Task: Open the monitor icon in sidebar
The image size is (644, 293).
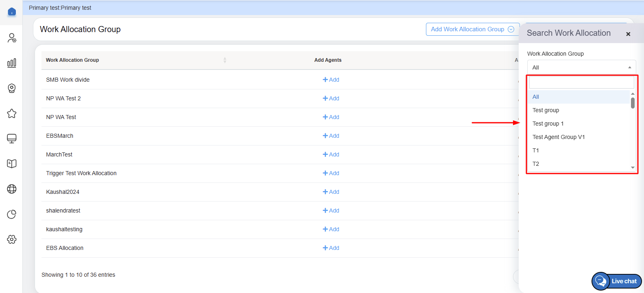Action: (12, 139)
